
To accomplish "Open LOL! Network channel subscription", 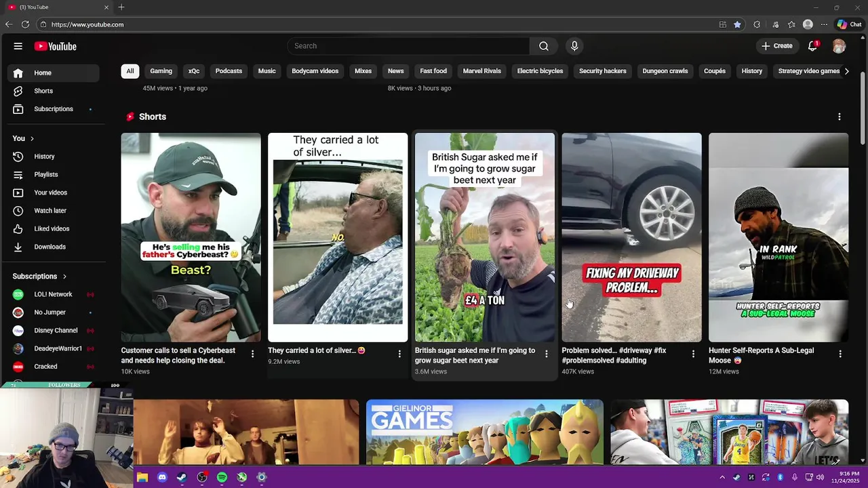I will (53, 294).
